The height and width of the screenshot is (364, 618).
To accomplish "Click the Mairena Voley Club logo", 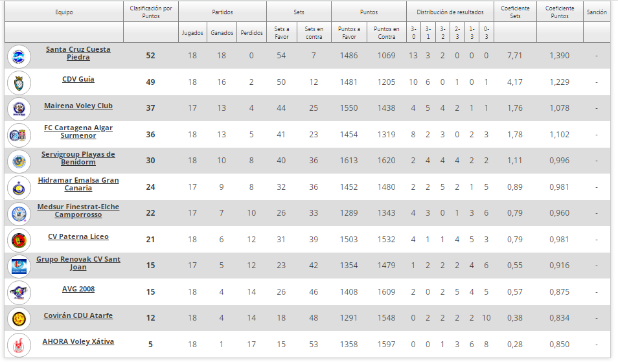I will click(x=19, y=109).
